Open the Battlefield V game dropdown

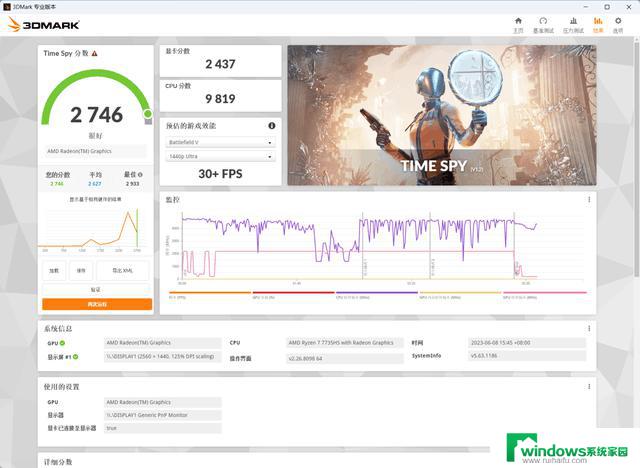(220, 142)
